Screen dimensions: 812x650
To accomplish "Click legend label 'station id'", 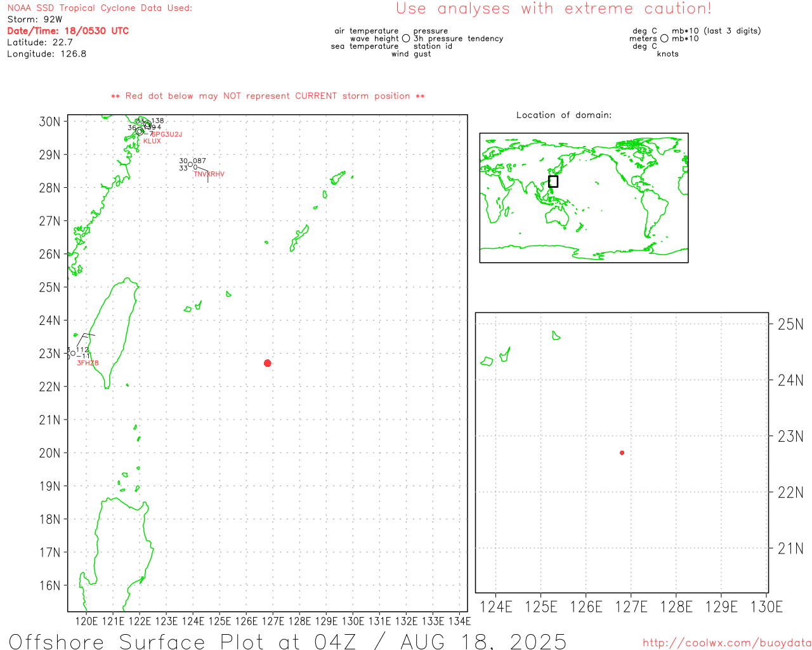I will tap(433, 46).
